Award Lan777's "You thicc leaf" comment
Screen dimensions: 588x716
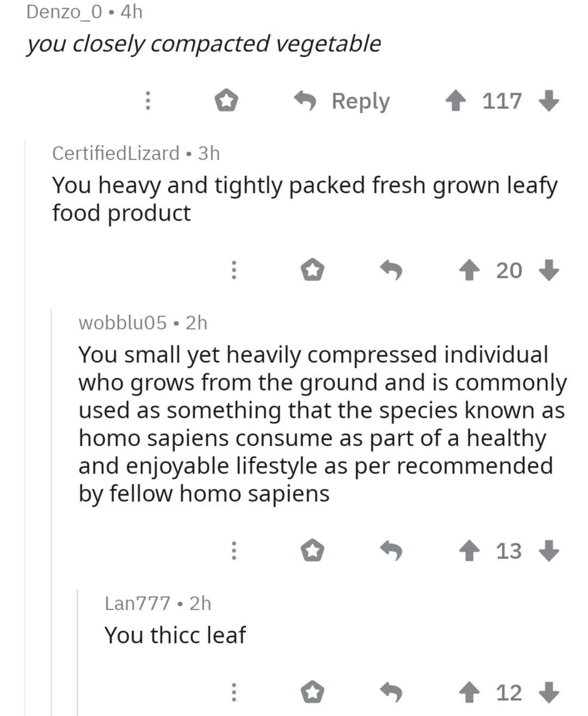(x=313, y=693)
